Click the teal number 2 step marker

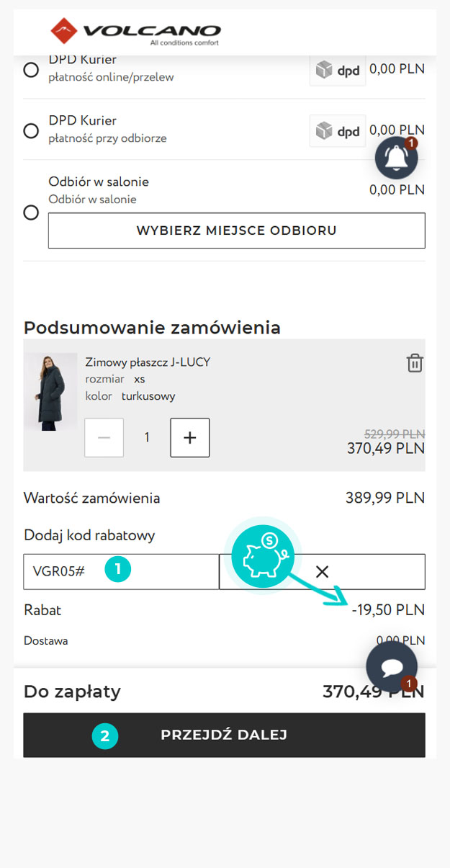pos(105,736)
